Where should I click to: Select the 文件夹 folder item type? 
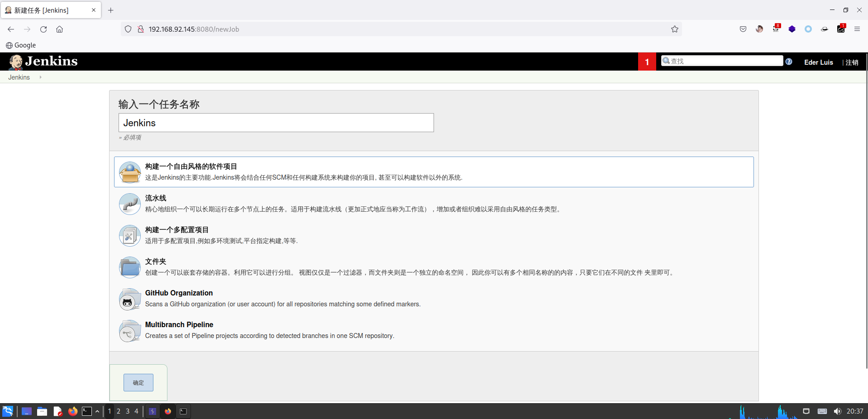coord(434,267)
